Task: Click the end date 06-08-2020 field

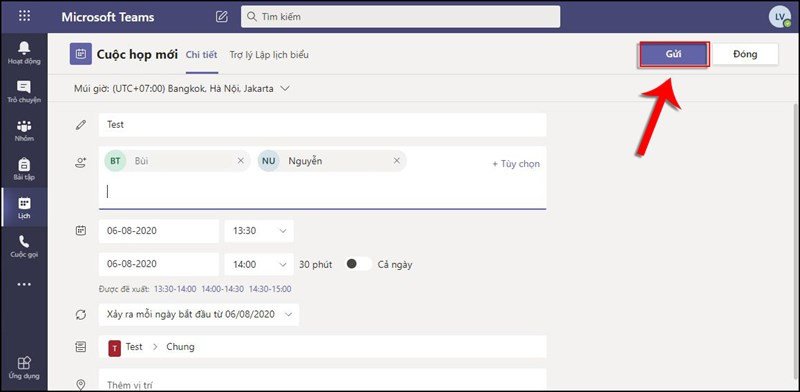Action: 159,264
